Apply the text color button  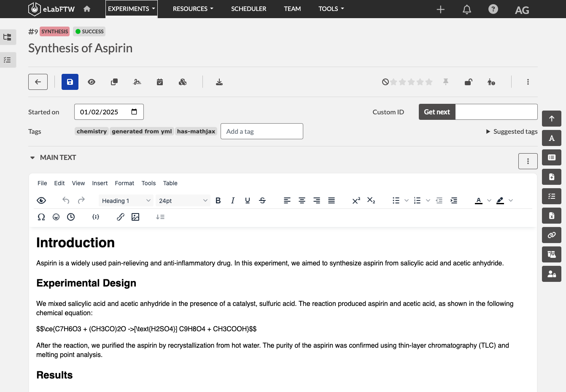click(479, 200)
